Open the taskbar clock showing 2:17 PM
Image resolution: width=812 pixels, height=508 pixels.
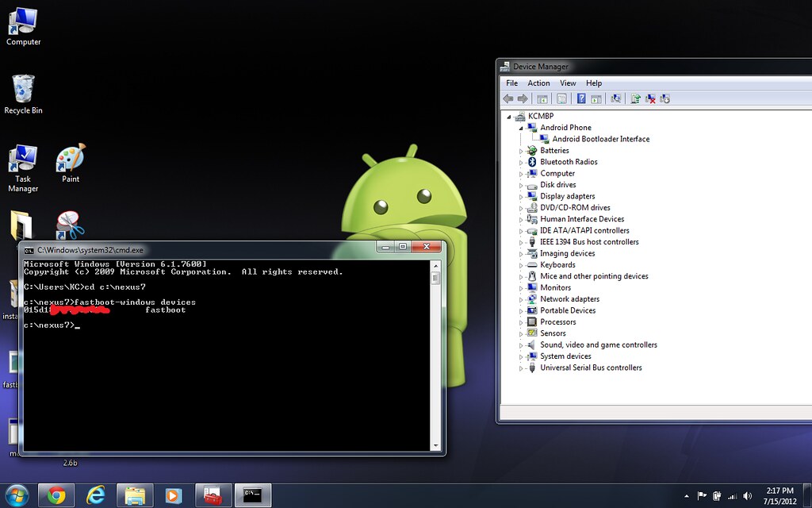click(779, 496)
